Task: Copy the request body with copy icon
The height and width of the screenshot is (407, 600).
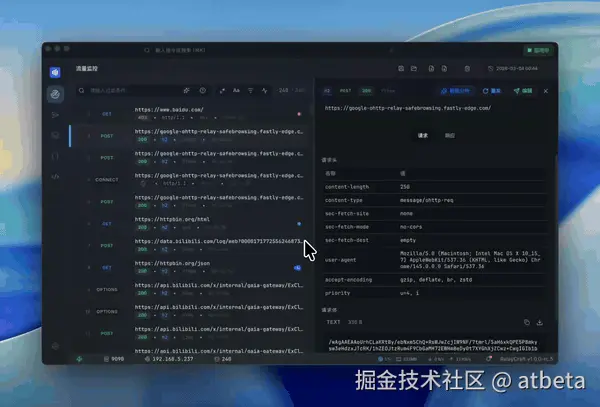Action: point(527,322)
